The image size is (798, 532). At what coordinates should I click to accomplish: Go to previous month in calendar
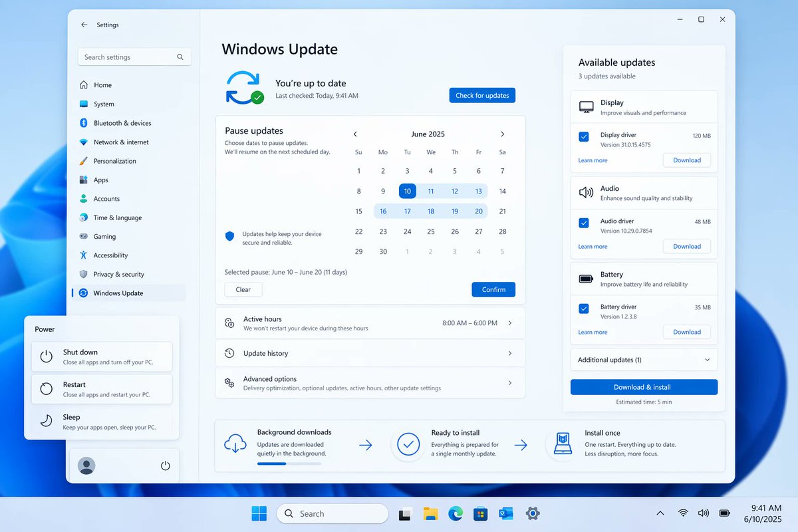click(x=355, y=134)
